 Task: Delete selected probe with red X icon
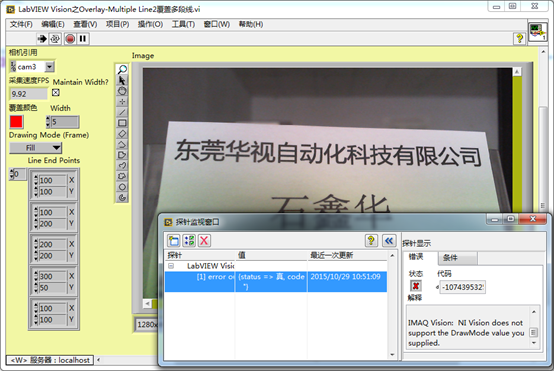(204, 241)
